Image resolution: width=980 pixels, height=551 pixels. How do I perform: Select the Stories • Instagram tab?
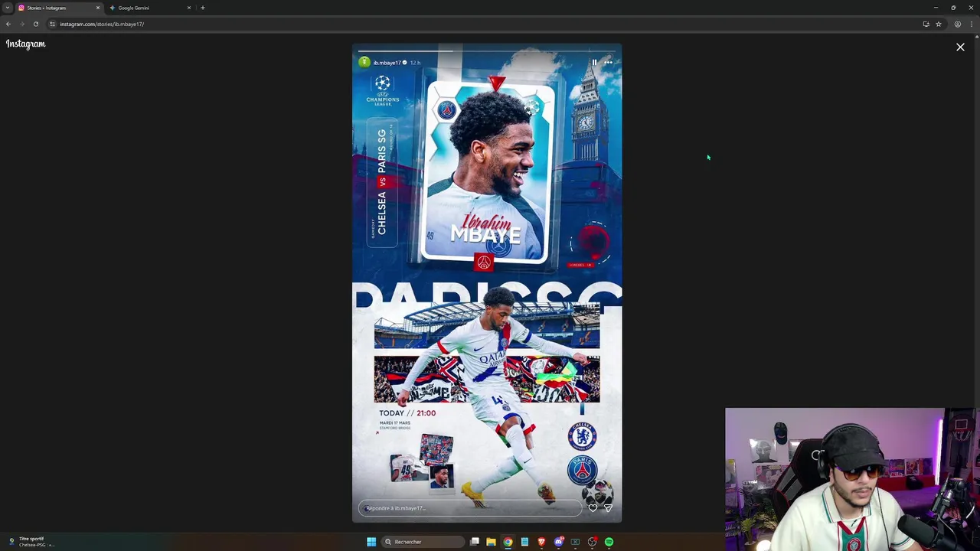tap(58, 8)
